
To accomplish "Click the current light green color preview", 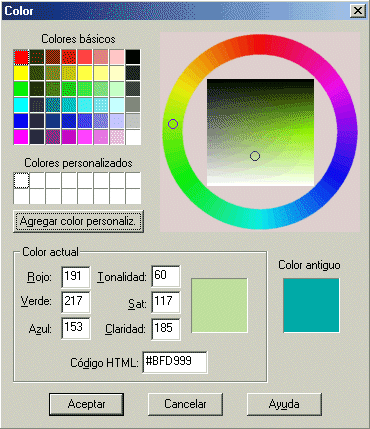I will click(219, 305).
